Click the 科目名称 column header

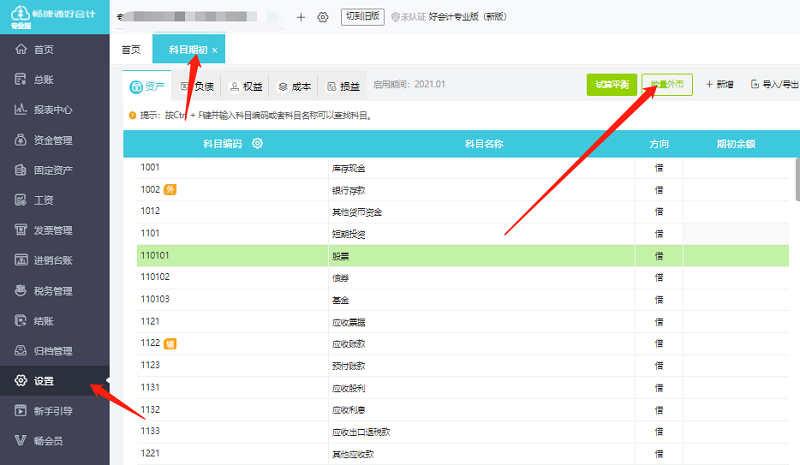484,144
